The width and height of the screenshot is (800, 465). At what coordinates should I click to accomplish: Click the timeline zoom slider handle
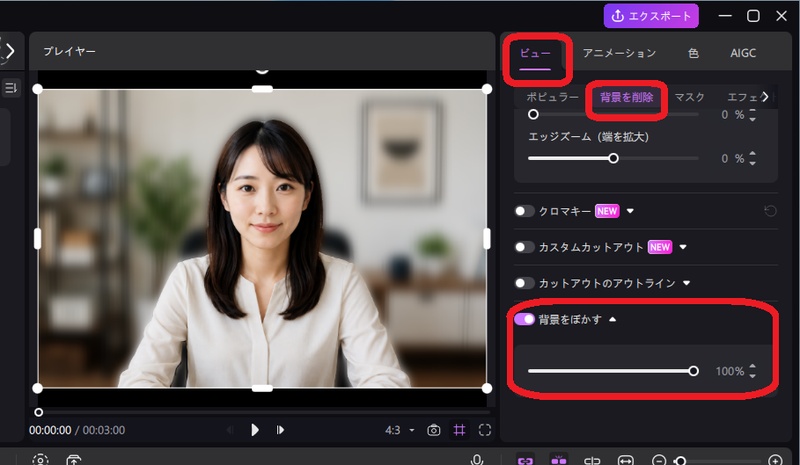point(680,461)
